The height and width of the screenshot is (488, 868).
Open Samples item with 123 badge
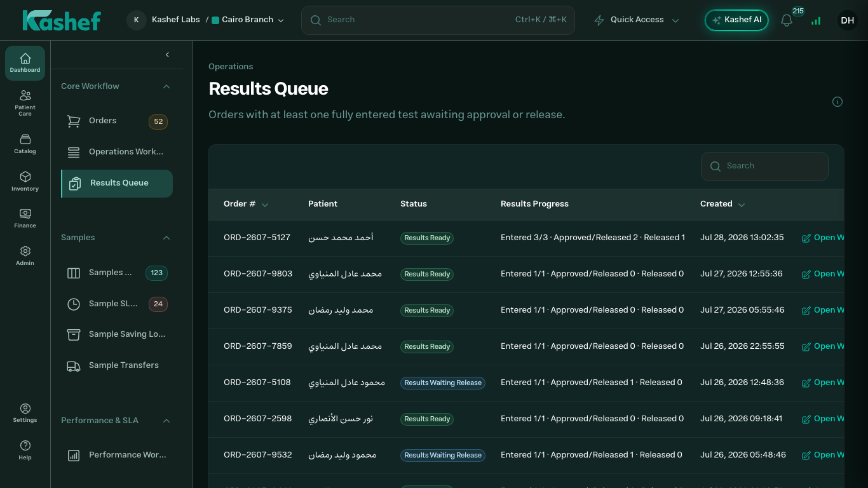(x=117, y=273)
